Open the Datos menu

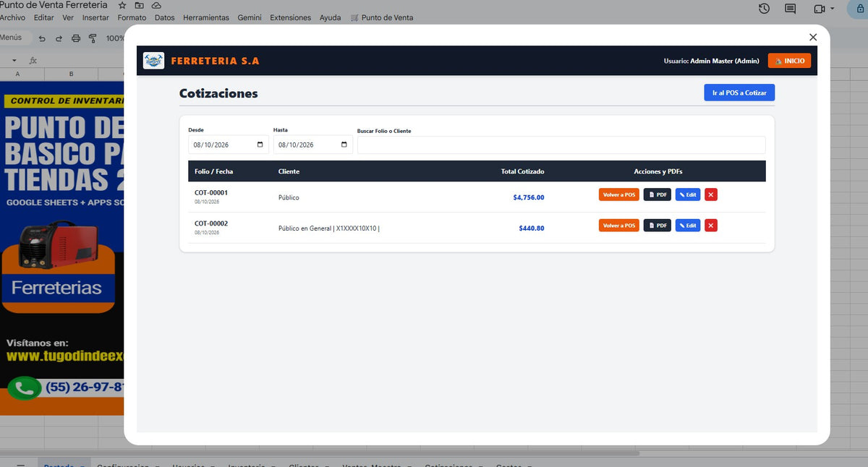(x=164, y=17)
